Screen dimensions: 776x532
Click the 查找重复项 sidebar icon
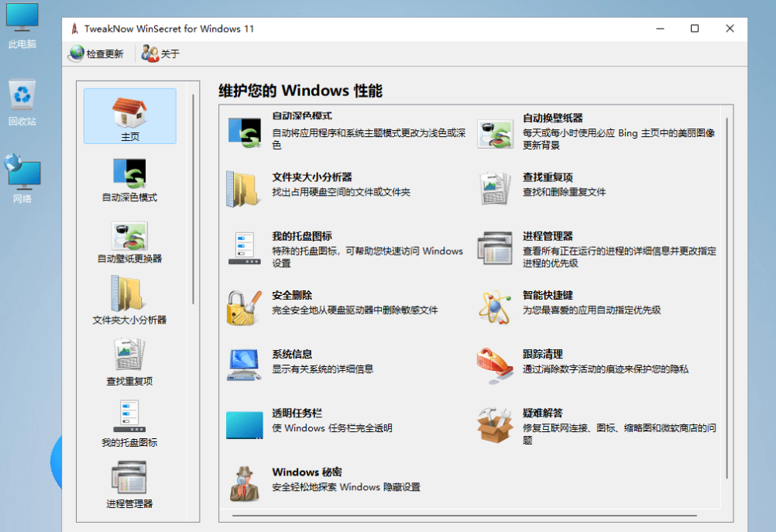(x=129, y=358)
